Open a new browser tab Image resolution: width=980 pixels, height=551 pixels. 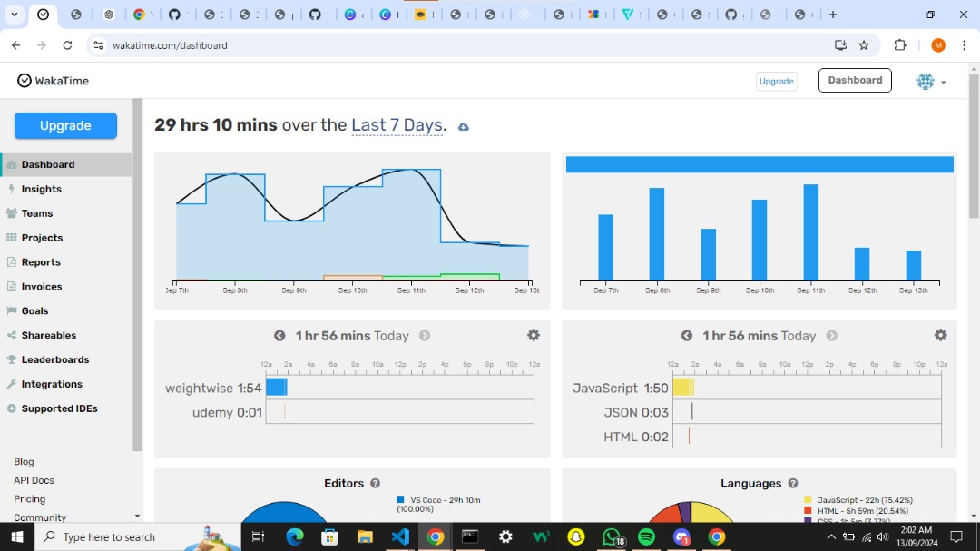tap(832, 15)
